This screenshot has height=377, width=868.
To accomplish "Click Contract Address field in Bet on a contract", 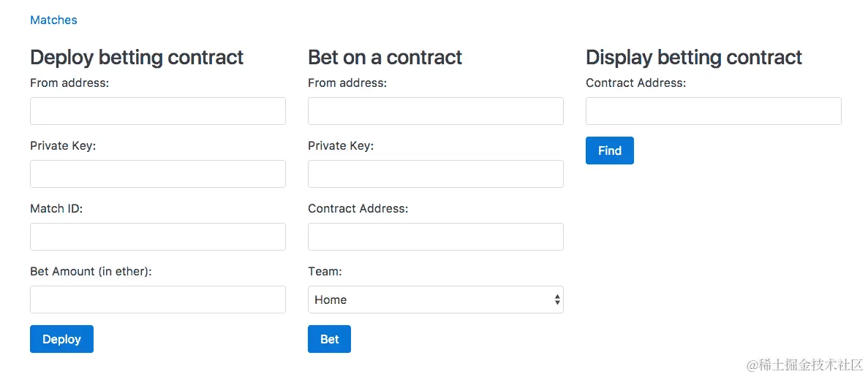I will [x=435, y=237].
